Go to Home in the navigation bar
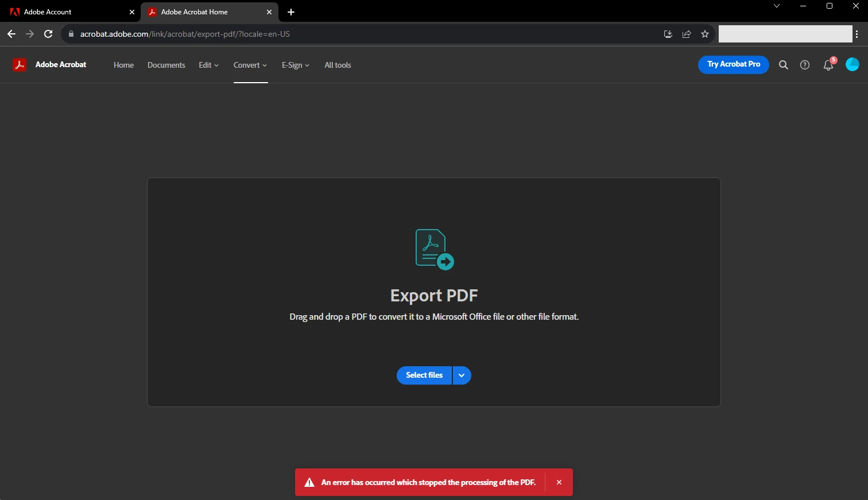This screenshot has height=500, width=868. (x=123, y=65)
